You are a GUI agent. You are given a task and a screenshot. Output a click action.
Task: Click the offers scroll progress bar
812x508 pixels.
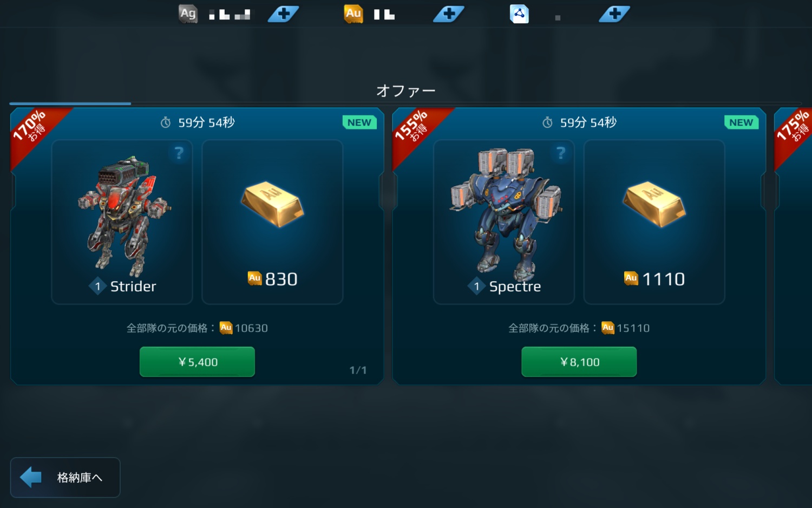[x=405, y=103]
